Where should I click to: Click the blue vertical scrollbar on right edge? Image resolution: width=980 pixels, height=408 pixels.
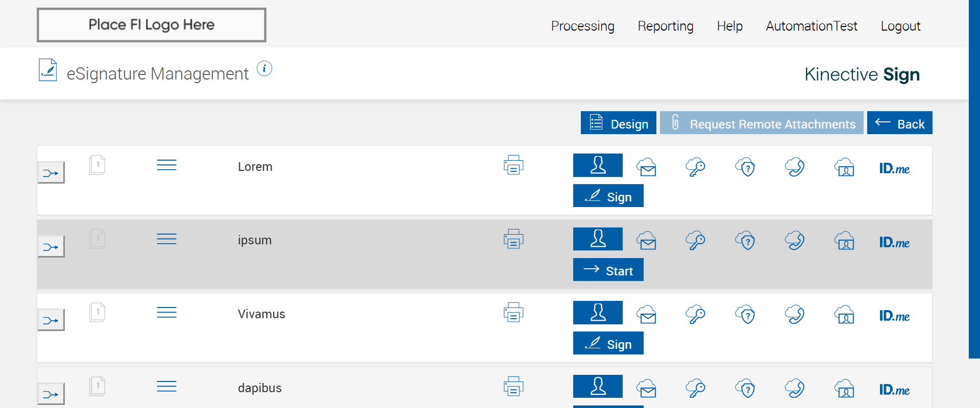974,178
